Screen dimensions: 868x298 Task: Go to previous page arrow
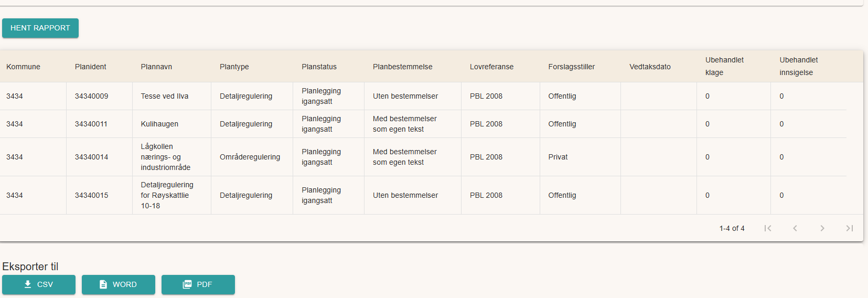pyautogui.click(x=795, y=228)
